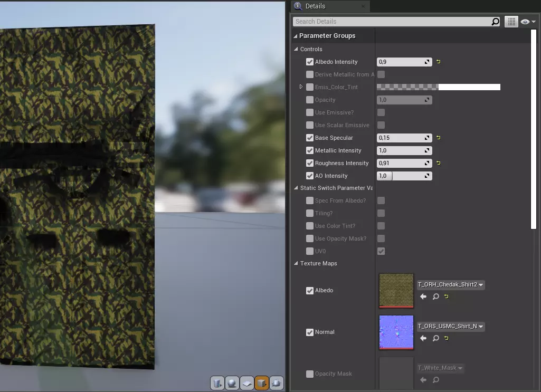Use selected asset for Normal texture
Viewport: 541px width, 392px height.
423,338
